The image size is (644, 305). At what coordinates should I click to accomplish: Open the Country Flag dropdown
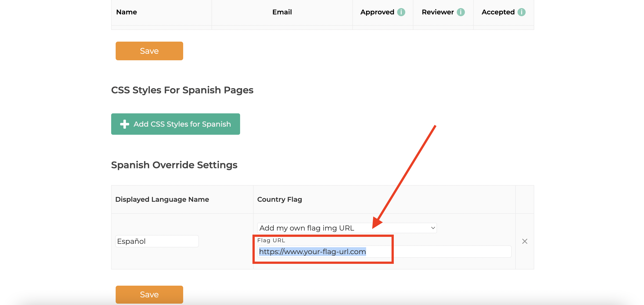coord(347,228)
